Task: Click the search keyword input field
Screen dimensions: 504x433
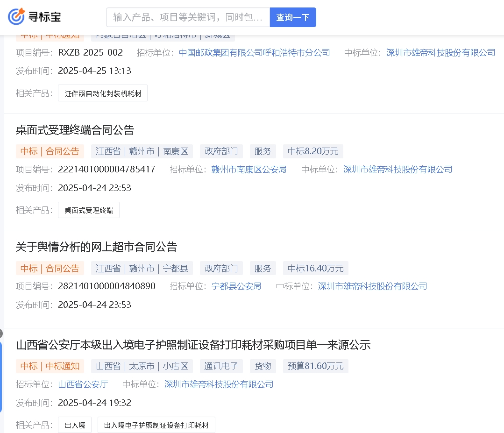Action: click(188, 17)
